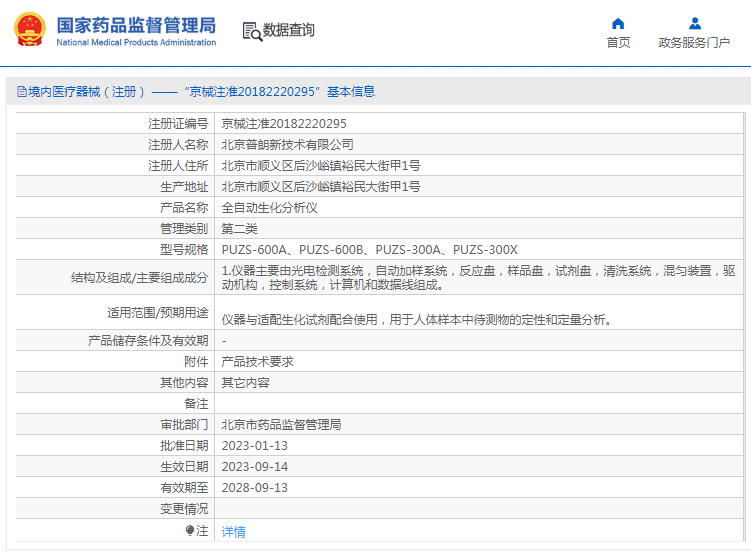Click the 注册人名称 label
The image size is (751, 555).
178,145
